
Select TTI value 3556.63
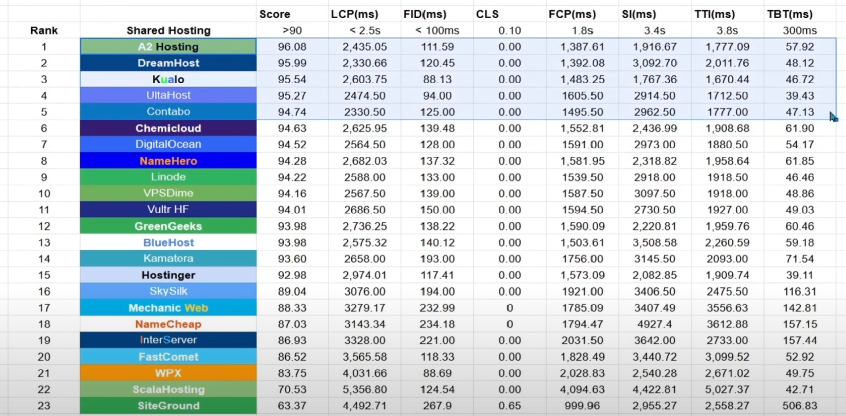pyautogui.click(x=727, y=308)
